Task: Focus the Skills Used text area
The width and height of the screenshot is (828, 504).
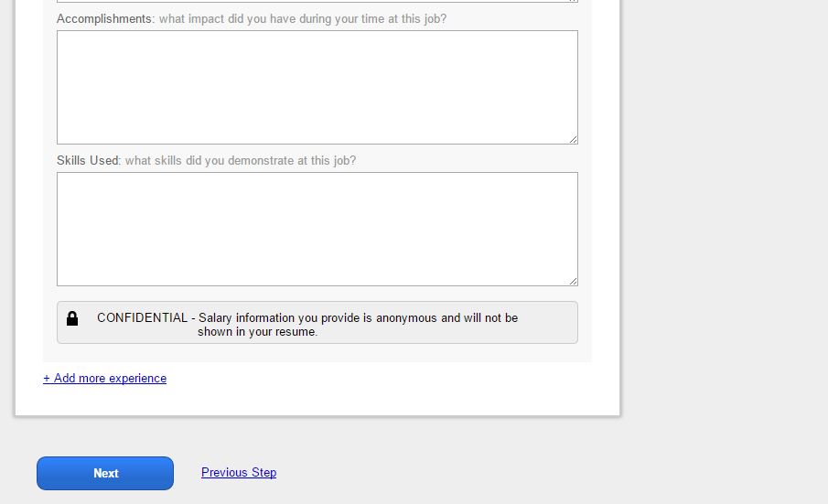Action: coord(317,229)
